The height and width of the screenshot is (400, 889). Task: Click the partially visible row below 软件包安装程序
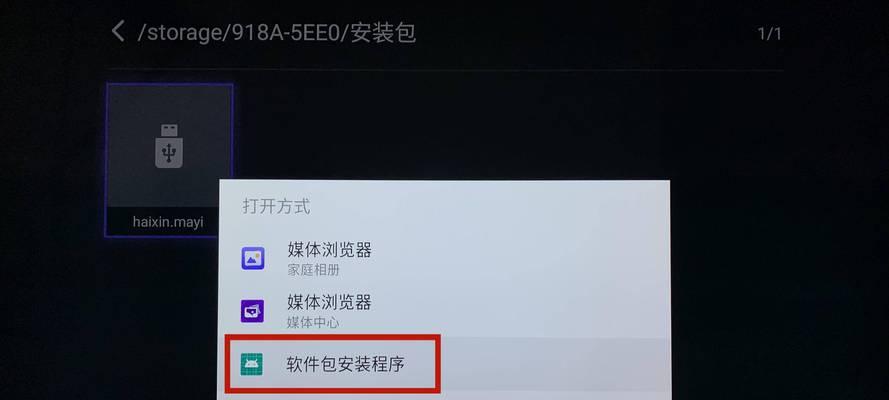(443, 395)
